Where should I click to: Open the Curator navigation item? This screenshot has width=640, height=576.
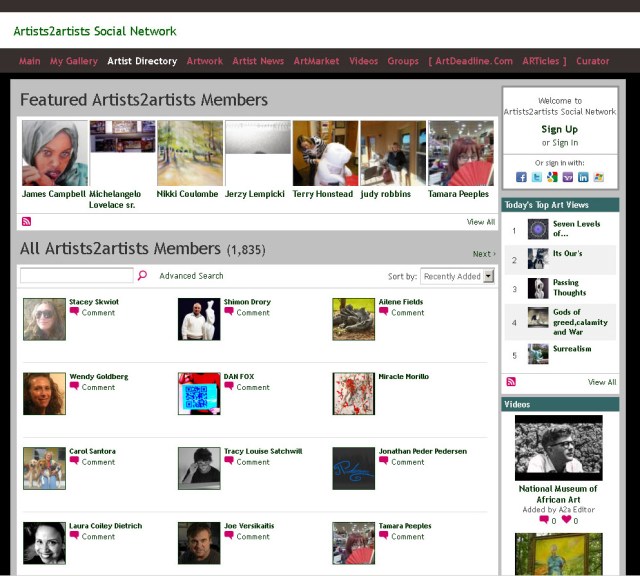[593, 61]
